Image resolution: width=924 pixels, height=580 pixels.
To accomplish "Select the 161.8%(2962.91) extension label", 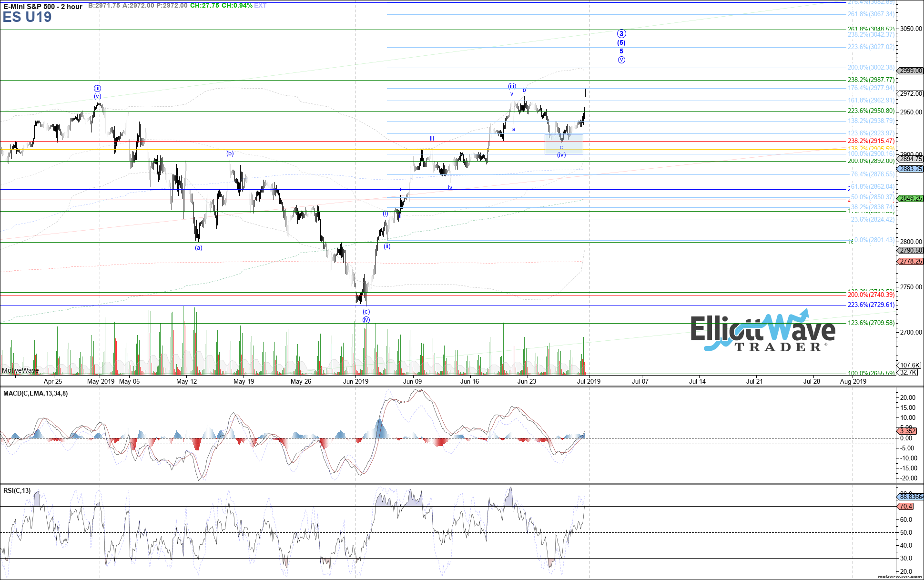I will coord(871,101).
